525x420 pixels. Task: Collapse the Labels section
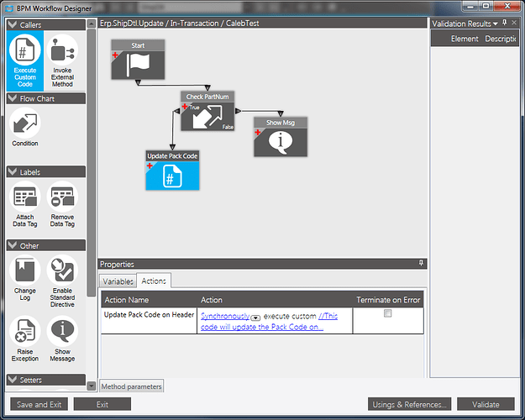pos(12,171)
